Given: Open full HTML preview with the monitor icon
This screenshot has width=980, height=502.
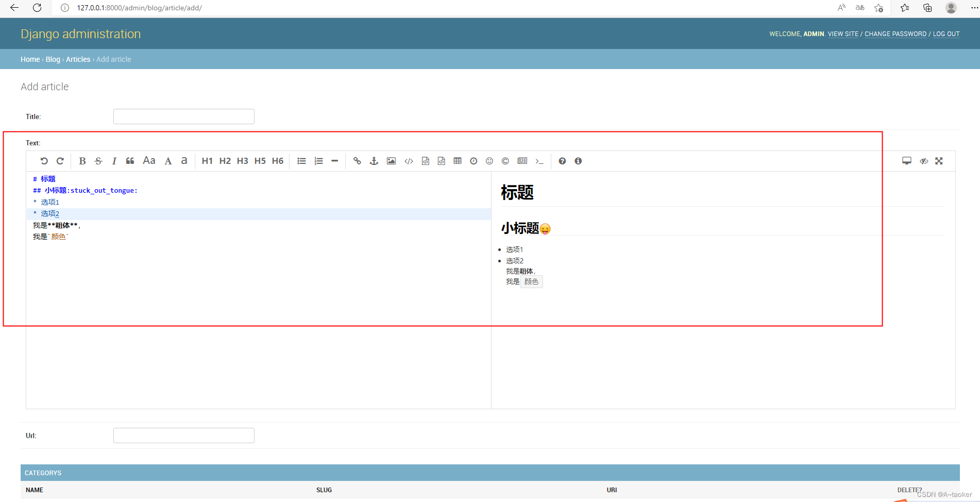Looking at the screenshot, I should coord(907,161).
